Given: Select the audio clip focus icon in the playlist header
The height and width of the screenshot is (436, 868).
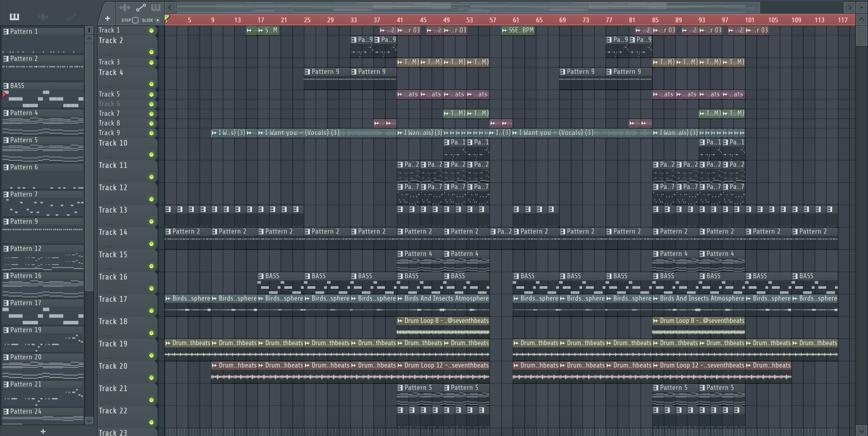Looking at the screenshot, I should [124, 8].
